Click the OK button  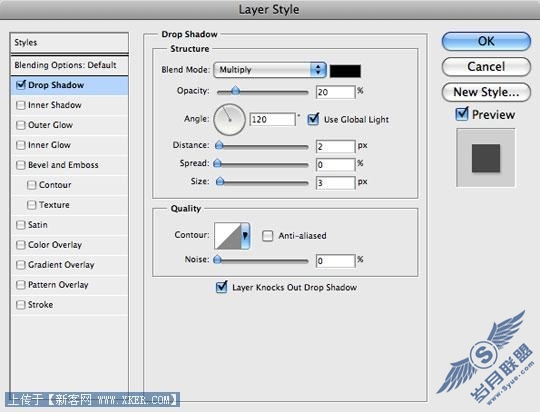[486, 41]
